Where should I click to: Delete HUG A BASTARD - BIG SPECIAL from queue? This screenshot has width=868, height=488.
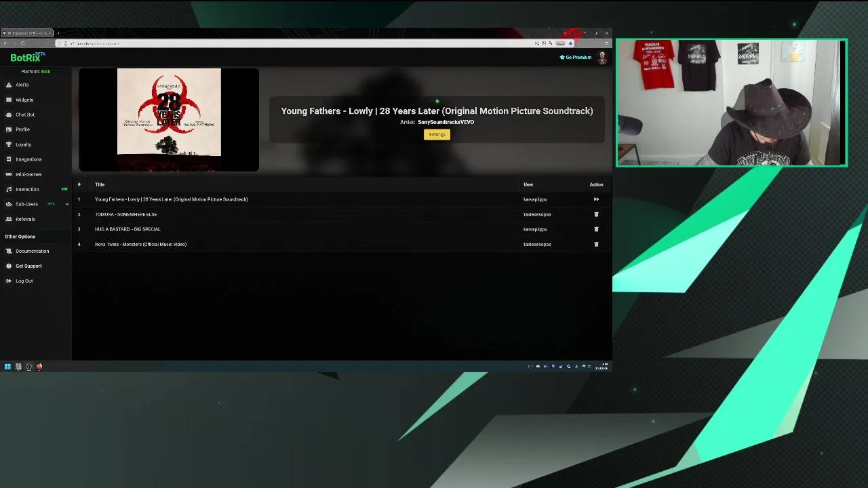[x=596, y=229]
